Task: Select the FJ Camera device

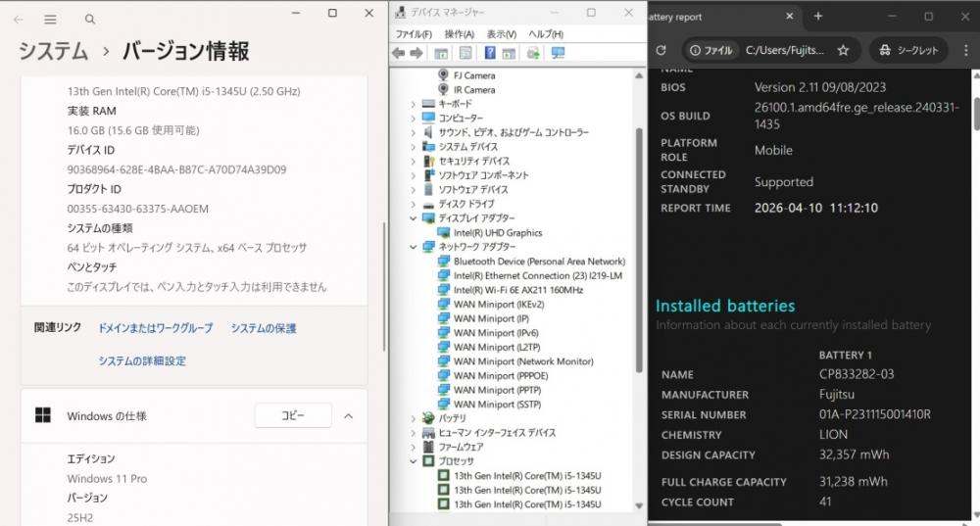Action: (473, 75)
